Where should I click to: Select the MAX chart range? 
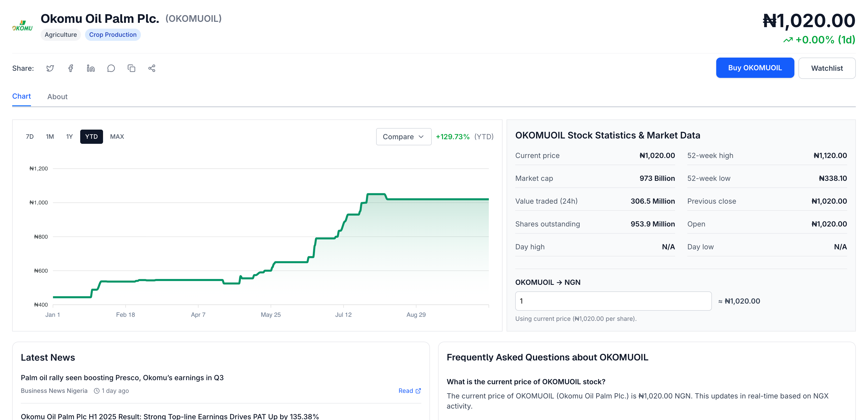click(x=117, y=137)
